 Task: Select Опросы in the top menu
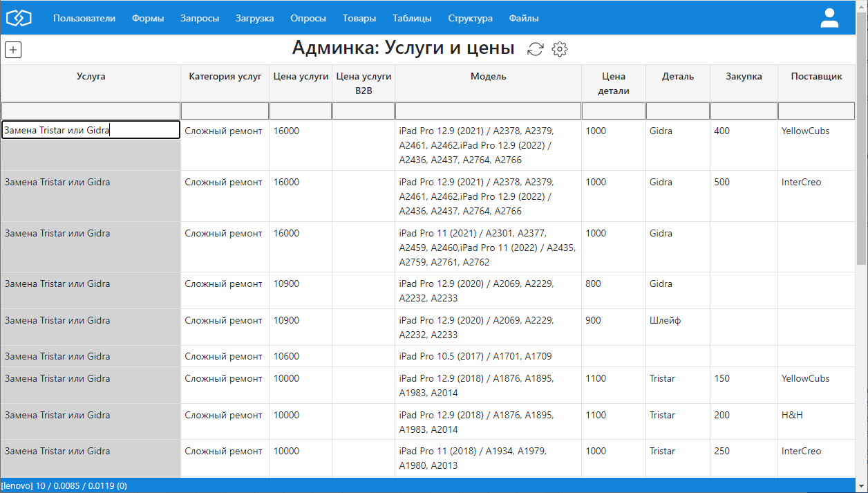(308, 19)
